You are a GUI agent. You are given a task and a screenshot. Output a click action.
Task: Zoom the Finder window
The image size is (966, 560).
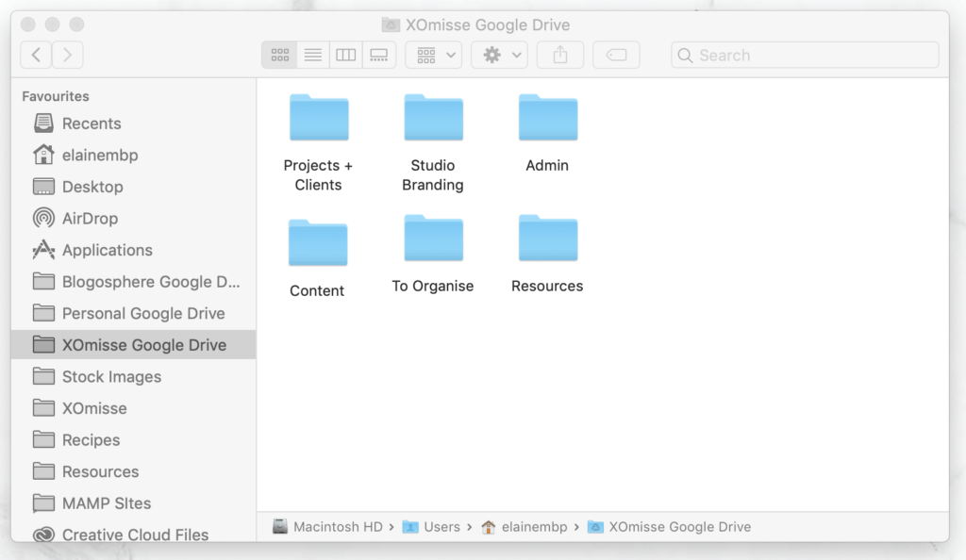pos(76,25)
